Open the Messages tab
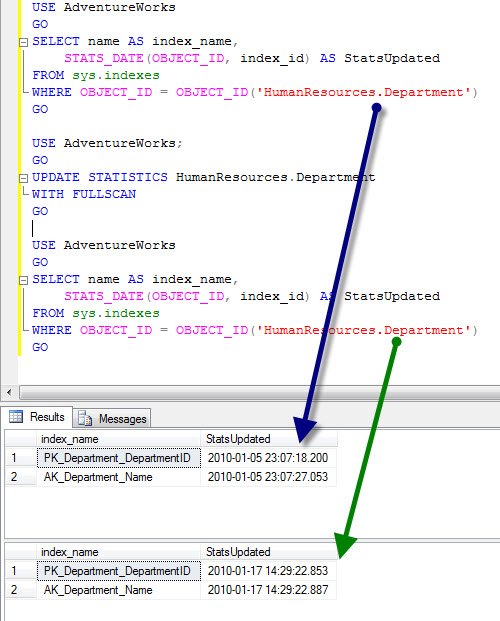 (113, 419)
